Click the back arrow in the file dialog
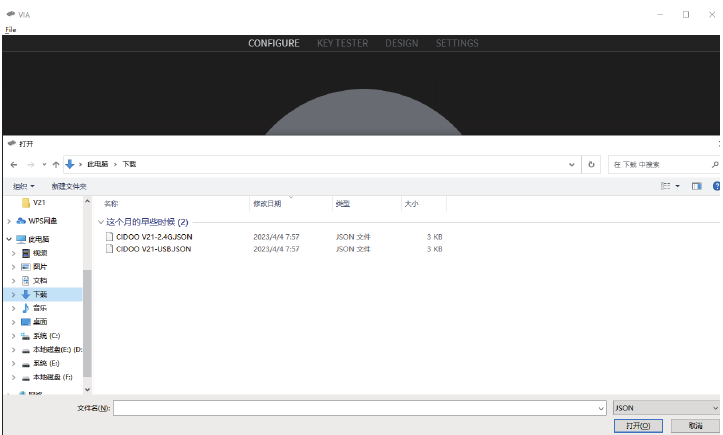 coord(14,164)
